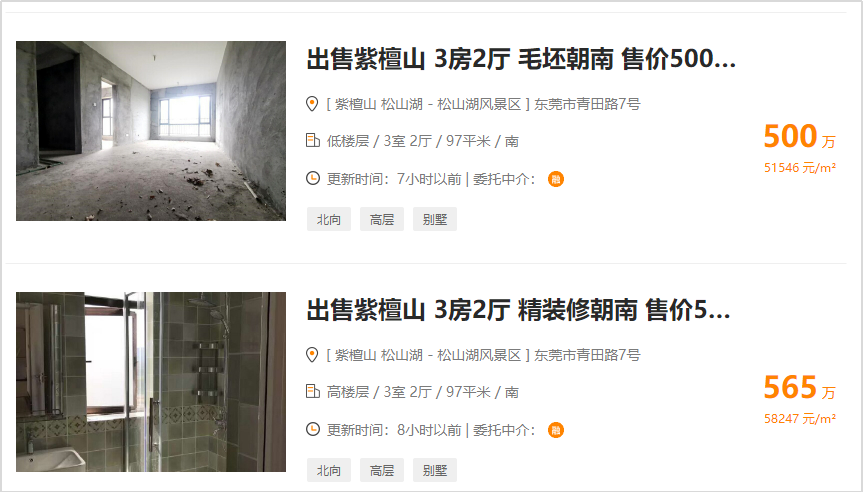Select 高层 tag in first listing
Viewport: 863px width, 492px height.
(382, 219)
